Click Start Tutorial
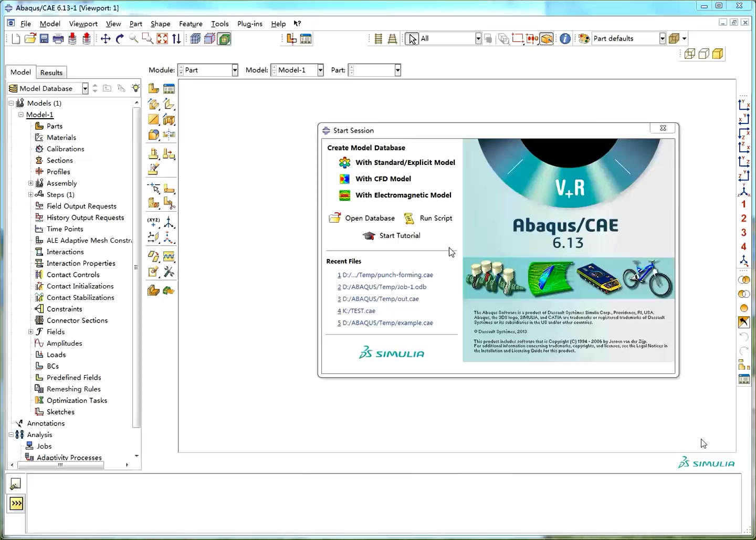Screen dimensions: 756x540 [x=392, y=235]
